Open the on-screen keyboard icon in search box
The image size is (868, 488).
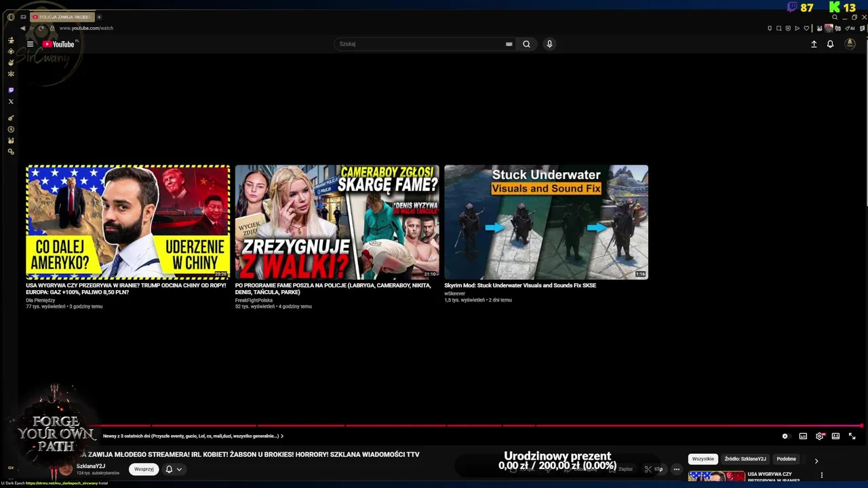[509, 44]
